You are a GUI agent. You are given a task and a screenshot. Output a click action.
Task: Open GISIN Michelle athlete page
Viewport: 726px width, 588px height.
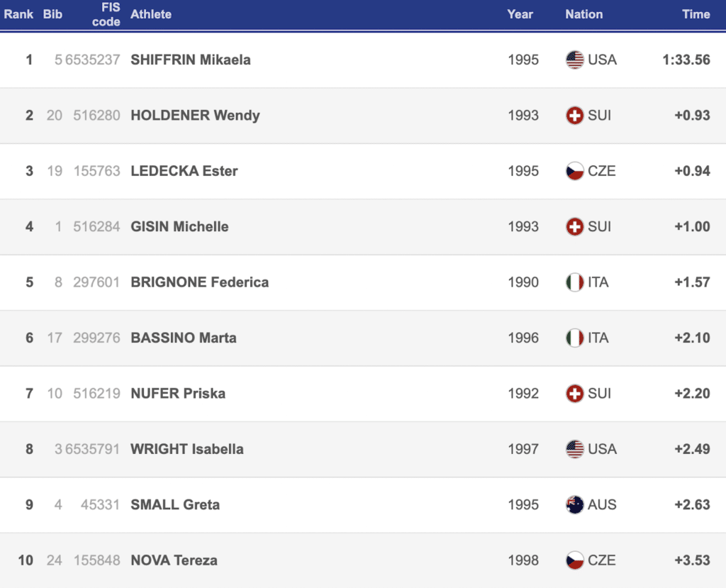tap(179, 226)
